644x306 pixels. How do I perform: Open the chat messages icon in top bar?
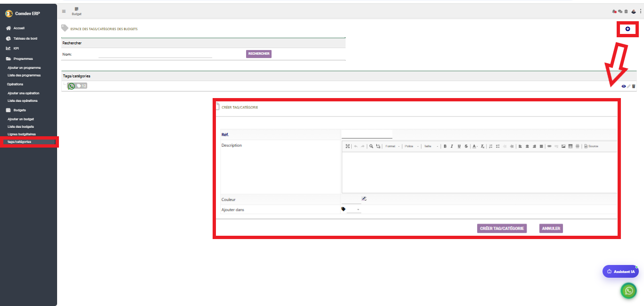[x=620, y=11]
